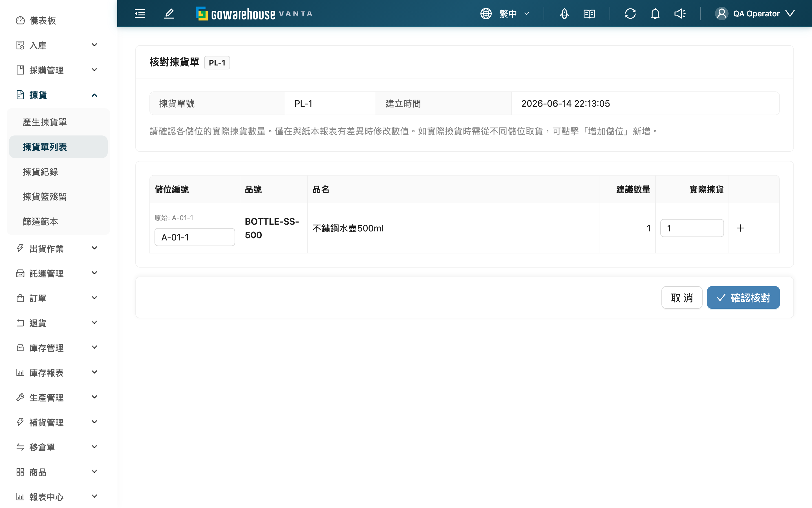Image resolution: width=812 pixels, height=508 pixels.
Task: Expand the 生產管理 menu chevron
Action: (x=94, y=397)
